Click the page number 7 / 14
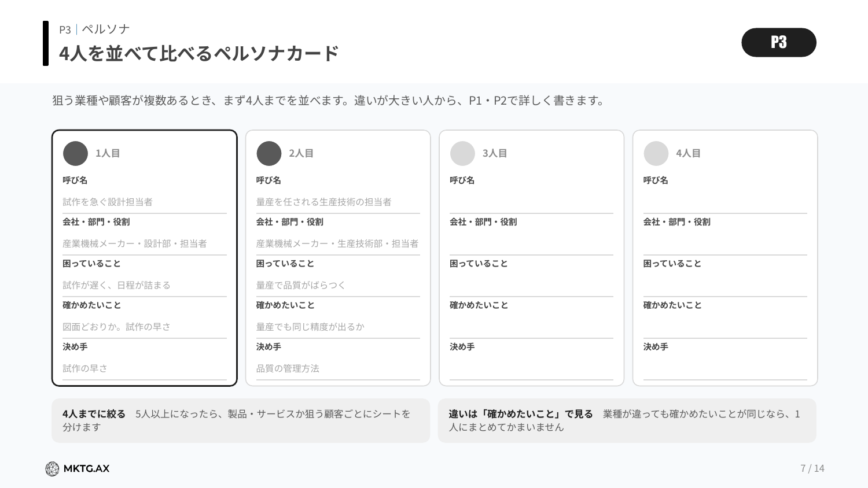Viewport: 868px width, 488px height. (x=812, y=468)
